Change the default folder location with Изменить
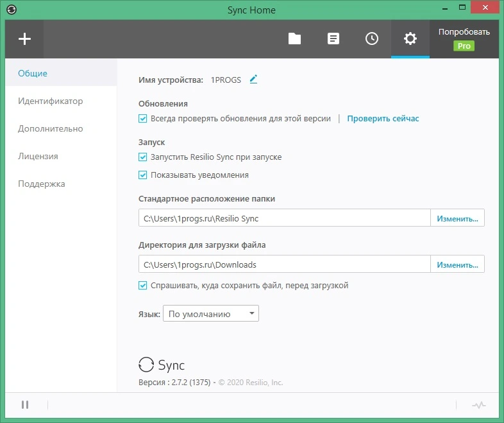504x423 pixels. point(457,218)
